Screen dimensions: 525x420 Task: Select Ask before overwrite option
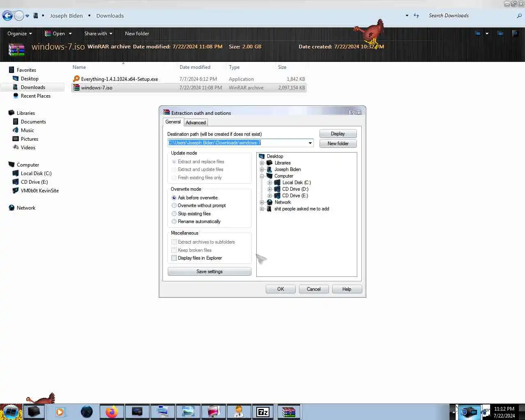pos(174,198)
